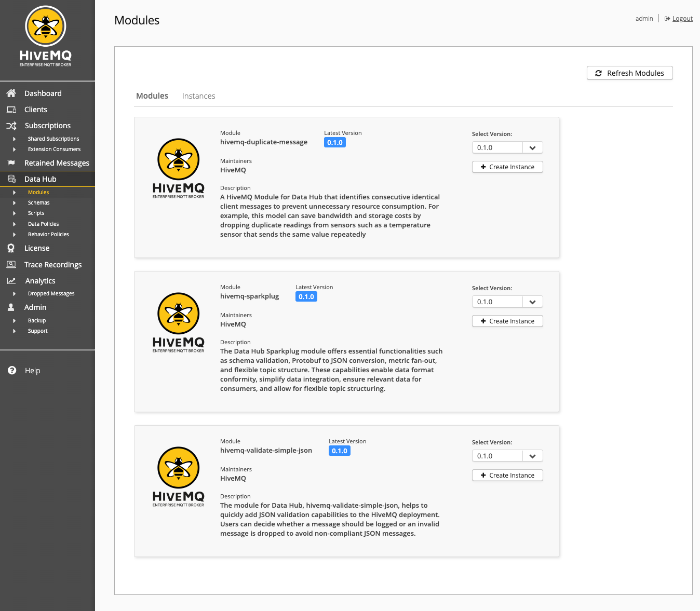This screenshot has width=700, height=611.
Task: Click the Subscriptions shuffle icon
Action: (x=11, y=126)
